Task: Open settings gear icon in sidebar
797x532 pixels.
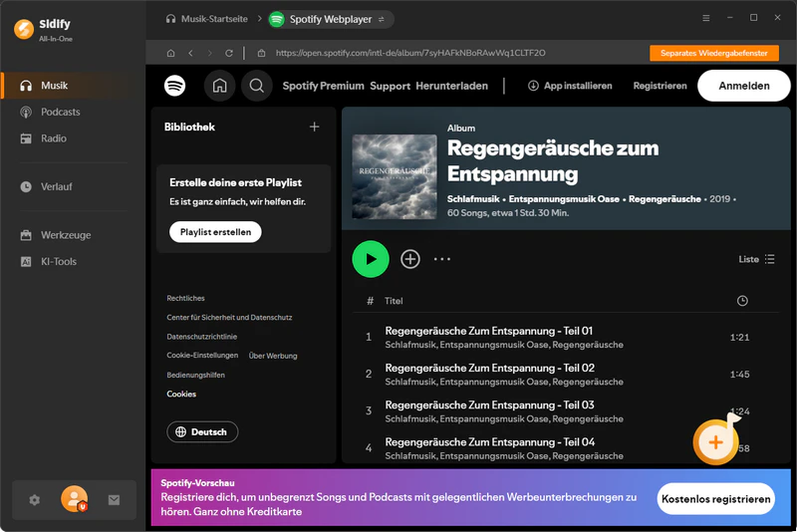Action: click(35, 500)
